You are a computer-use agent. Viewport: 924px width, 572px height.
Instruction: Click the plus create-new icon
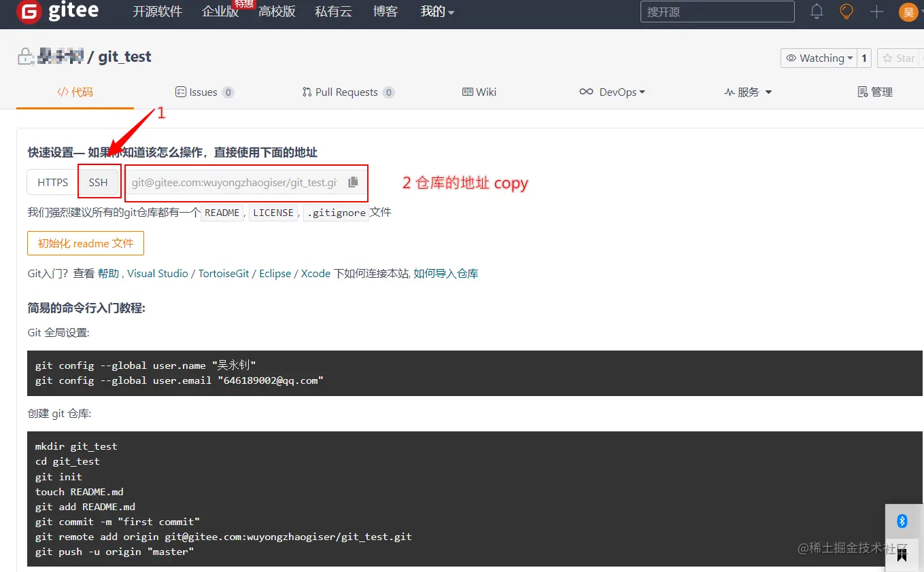click(x=876, y=12)
